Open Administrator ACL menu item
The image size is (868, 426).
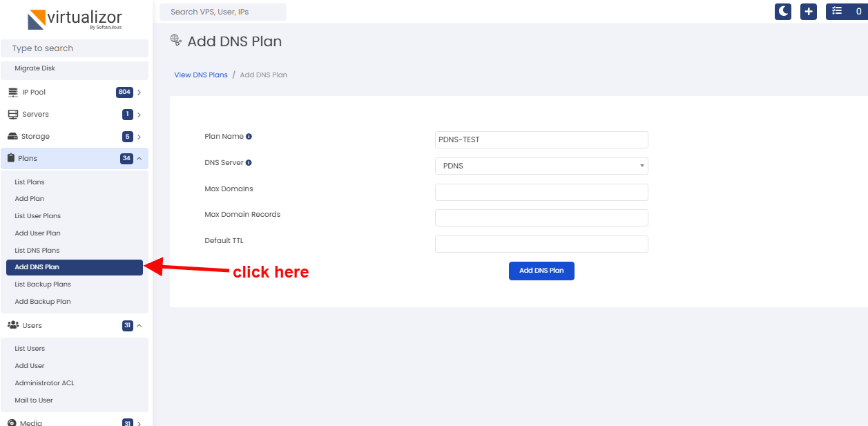click(45, 383)
